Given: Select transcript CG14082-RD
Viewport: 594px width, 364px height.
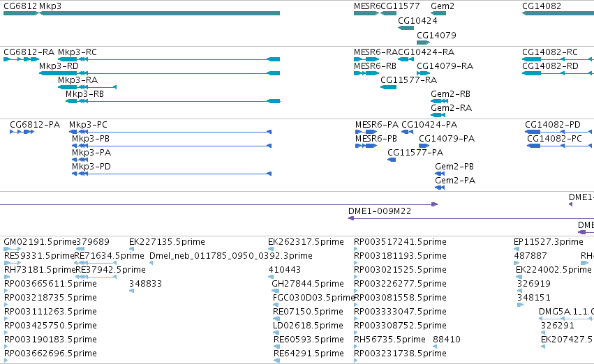Looking at the screenshot, I should (551, 66).
